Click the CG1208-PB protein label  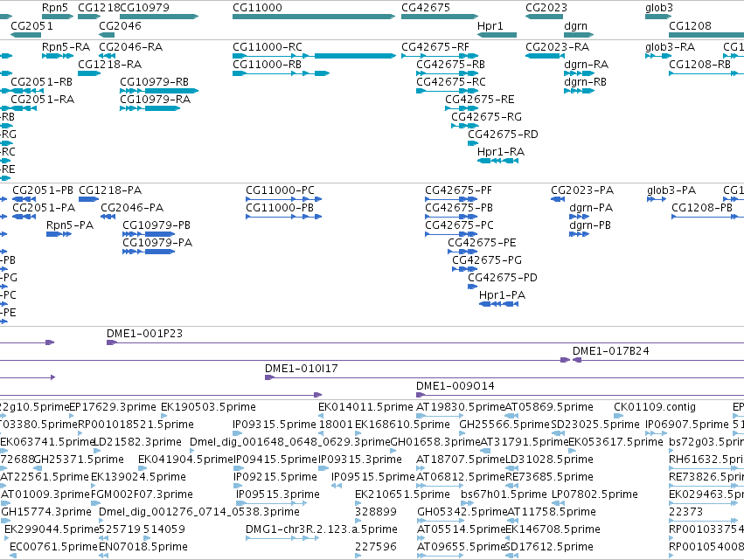[702, 208]
